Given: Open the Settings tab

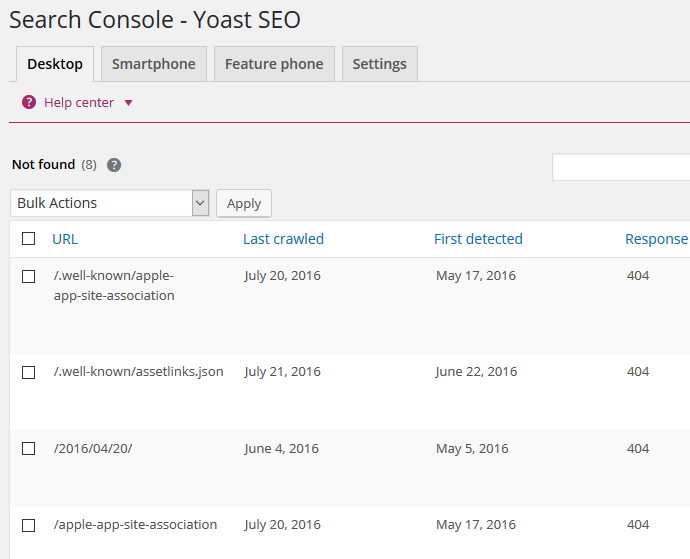Looking at the screenshot, I should [x=379, y=64].
